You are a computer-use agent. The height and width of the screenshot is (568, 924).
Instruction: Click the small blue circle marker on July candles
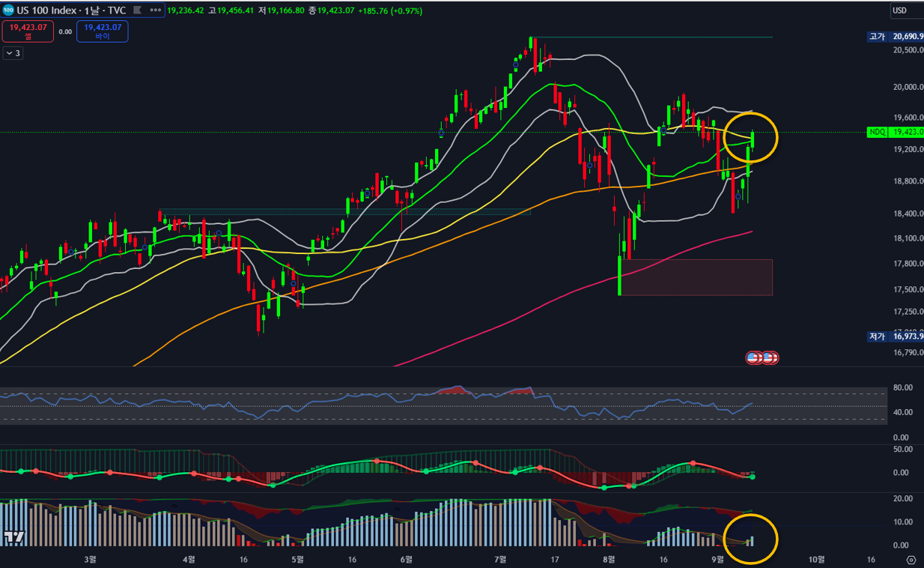[x=516, y=66]
